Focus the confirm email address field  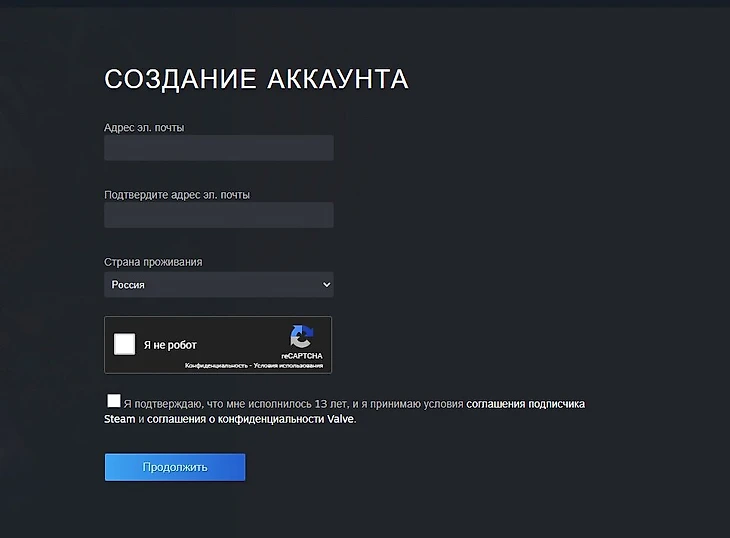pos(219,215)
